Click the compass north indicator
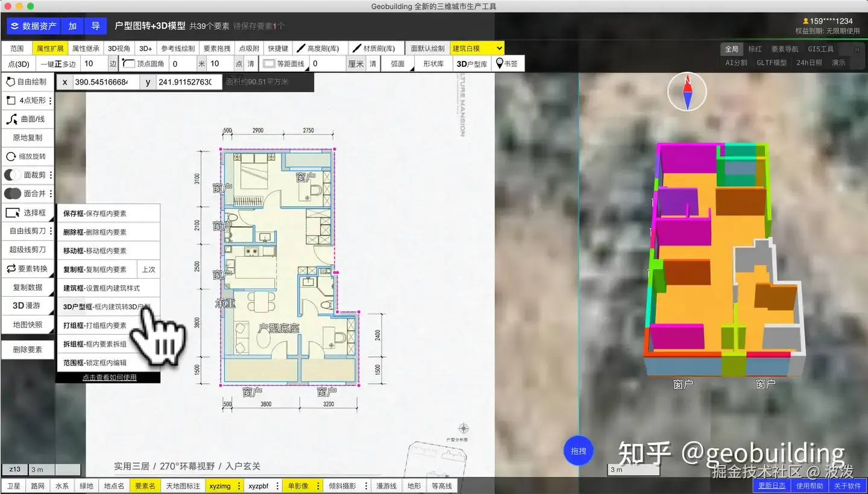 [x=687, y=92]
